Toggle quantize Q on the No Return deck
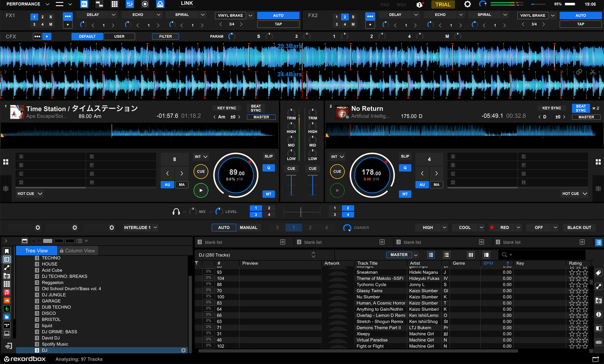Viewport: 604px width, 364px height. tap(405, 168)
